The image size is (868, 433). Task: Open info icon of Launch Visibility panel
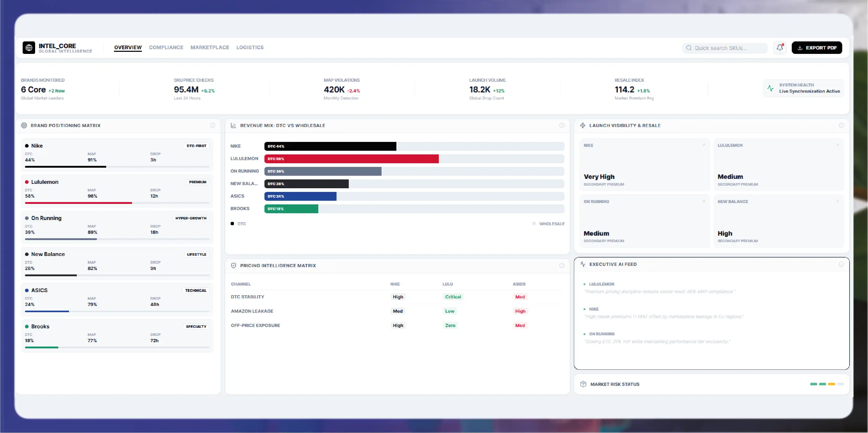coord(841,125)
